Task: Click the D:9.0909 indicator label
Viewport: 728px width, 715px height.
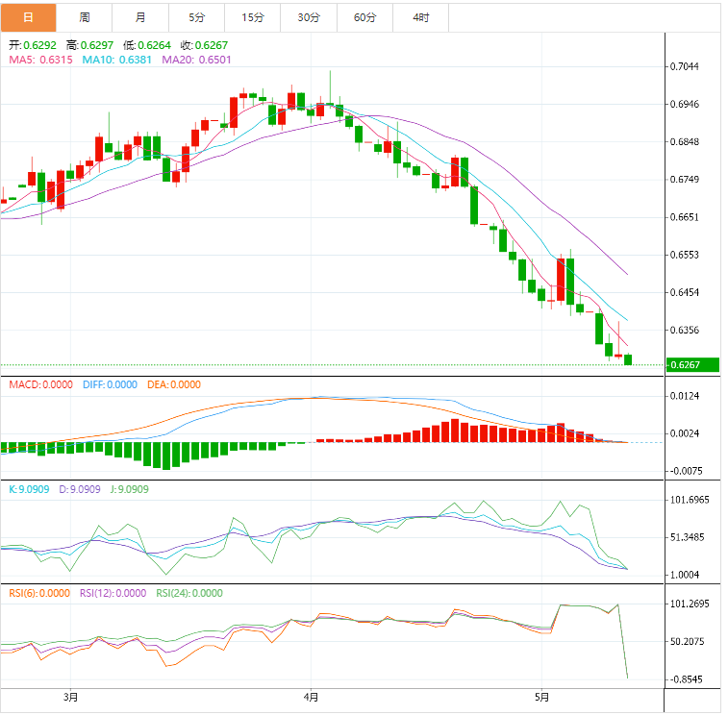Action: pyautogui.click(x=80, y=489)
